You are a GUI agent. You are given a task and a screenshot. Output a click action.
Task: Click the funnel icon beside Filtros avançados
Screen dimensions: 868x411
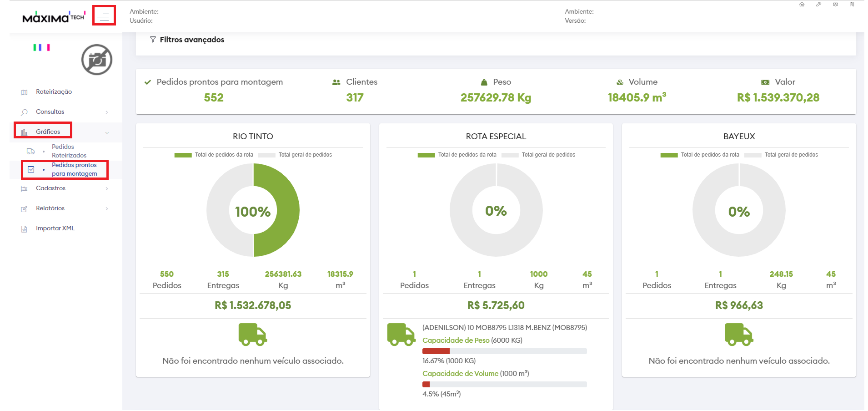(153, 40)
